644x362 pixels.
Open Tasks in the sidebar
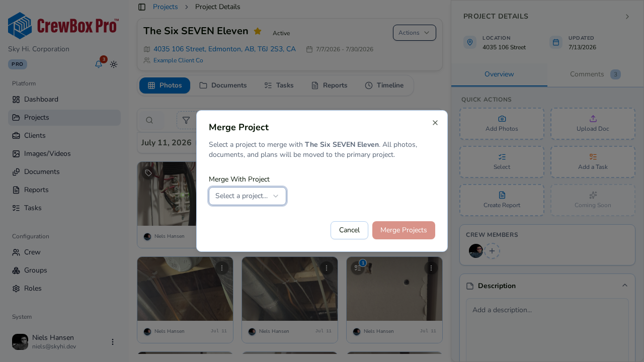pyautogui.click(x=64, y=208)
